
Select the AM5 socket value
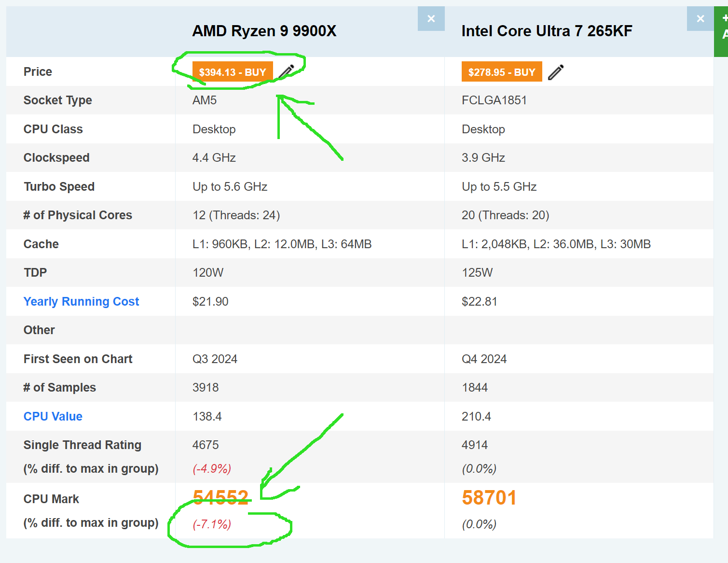(x=205, y=100)
